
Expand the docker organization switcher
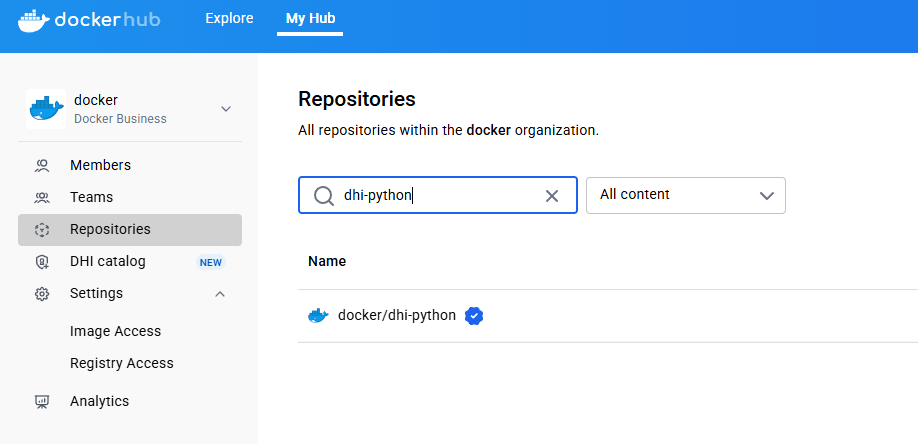(x=226, y=109)
